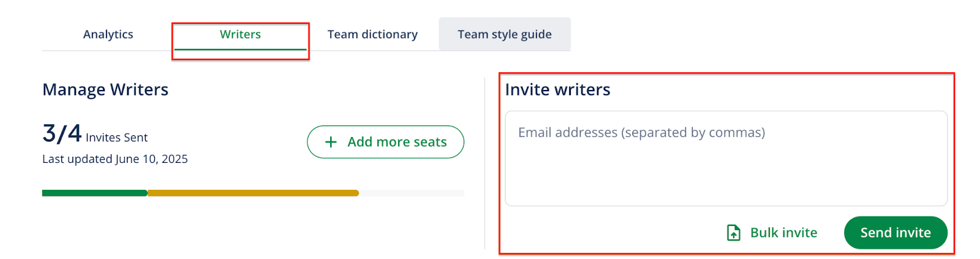Click the unfilled gray end of the seats bar
This screenshot has width=980, height=259.
412,193
